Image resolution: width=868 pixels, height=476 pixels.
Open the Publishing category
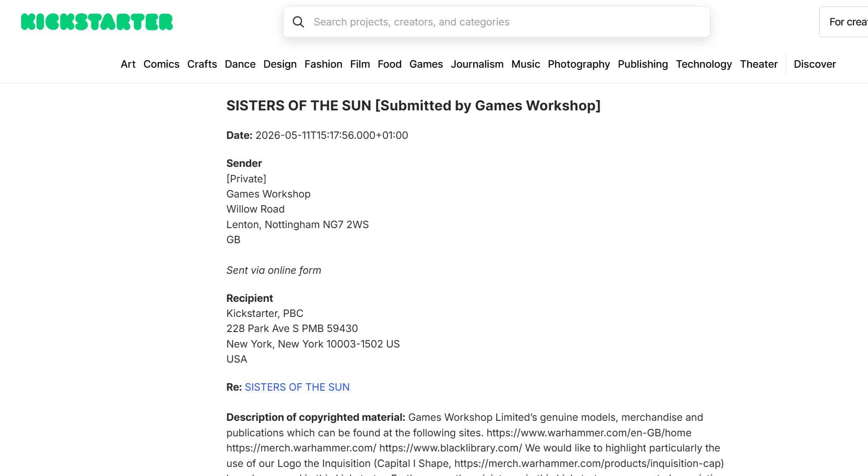pyautogui.click(x=643, y=64)
